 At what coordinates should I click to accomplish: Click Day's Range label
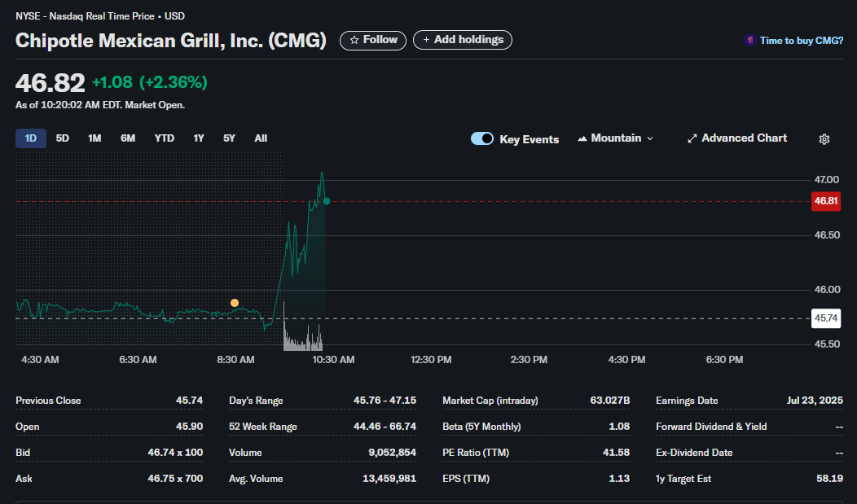click(256, 401)
